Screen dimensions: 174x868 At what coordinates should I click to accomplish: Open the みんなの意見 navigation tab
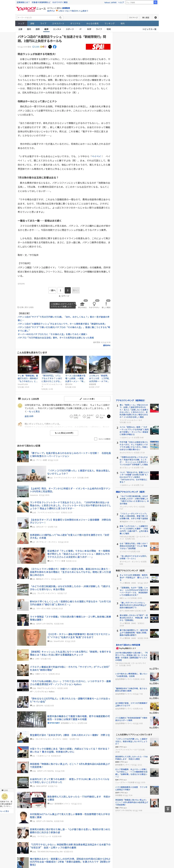point(93,24)
